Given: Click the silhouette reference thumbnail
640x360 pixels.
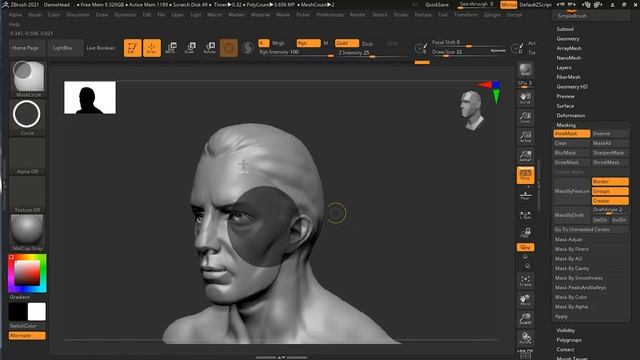Looking at the screenshot, I should click(x=90, y=98).
